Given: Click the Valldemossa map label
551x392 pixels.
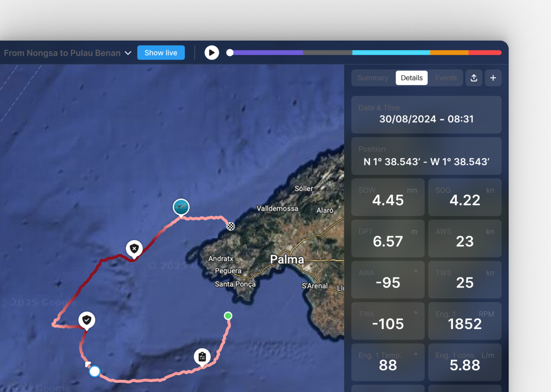Looking at the screenshot, I should (x=277, y=209).
